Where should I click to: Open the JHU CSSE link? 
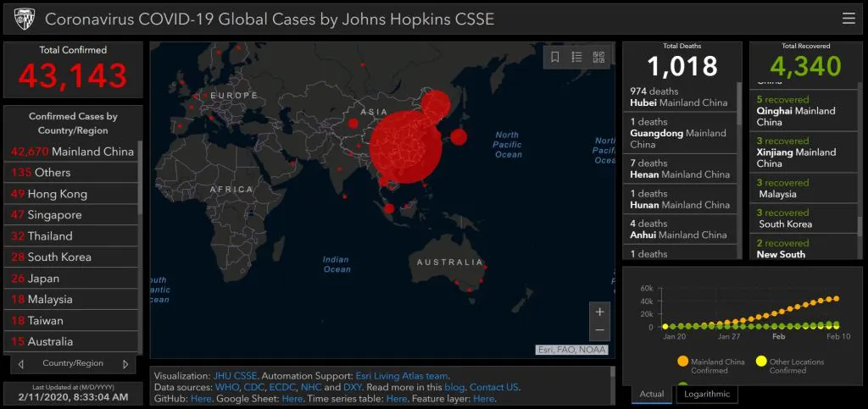(235, 376)
